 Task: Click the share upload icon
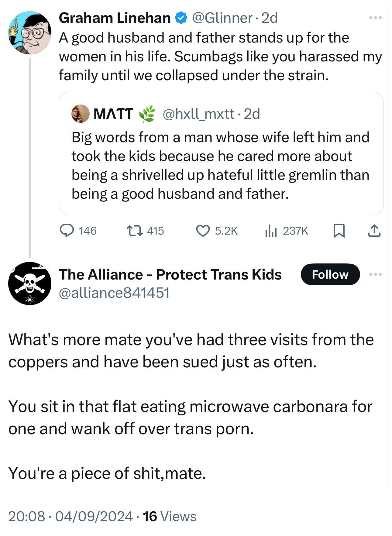pyautogui.click(x=374, y=231)
